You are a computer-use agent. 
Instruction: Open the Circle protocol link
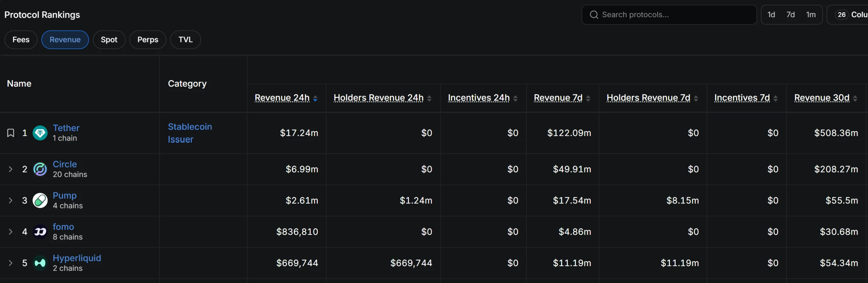click(x=65, y=164)
